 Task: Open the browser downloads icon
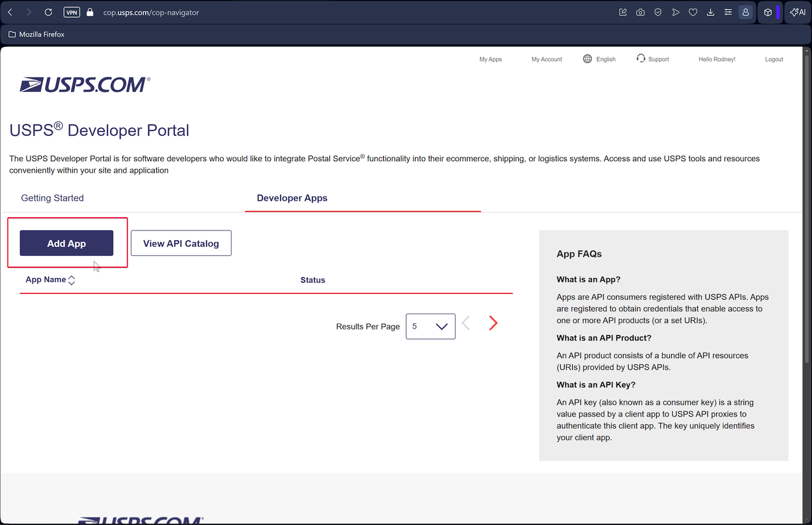pyautogui.click(x=710, y=12)
